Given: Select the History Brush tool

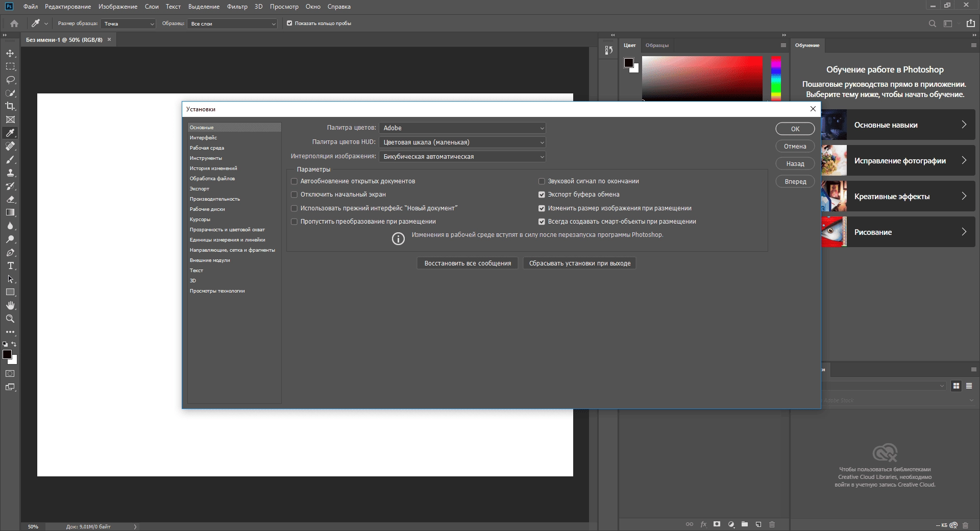Looking at the screenshot, I should [10, 186].
